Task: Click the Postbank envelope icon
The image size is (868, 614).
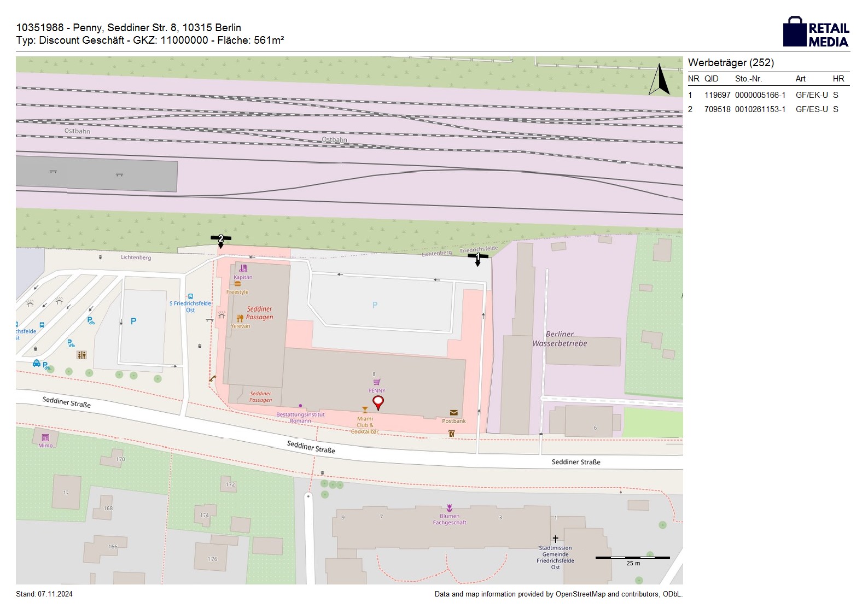Action: pyautogui.click(x=453, y=413)
